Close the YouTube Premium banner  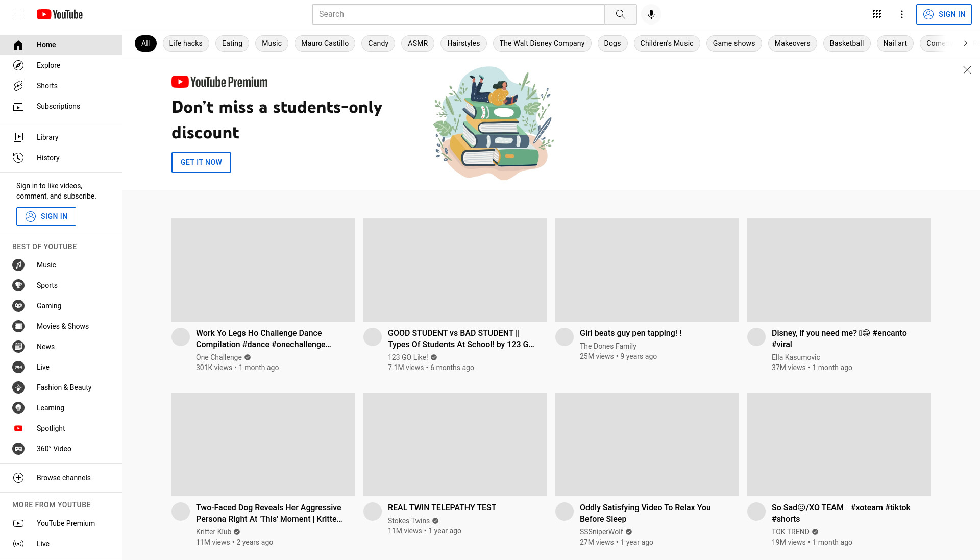967,70
